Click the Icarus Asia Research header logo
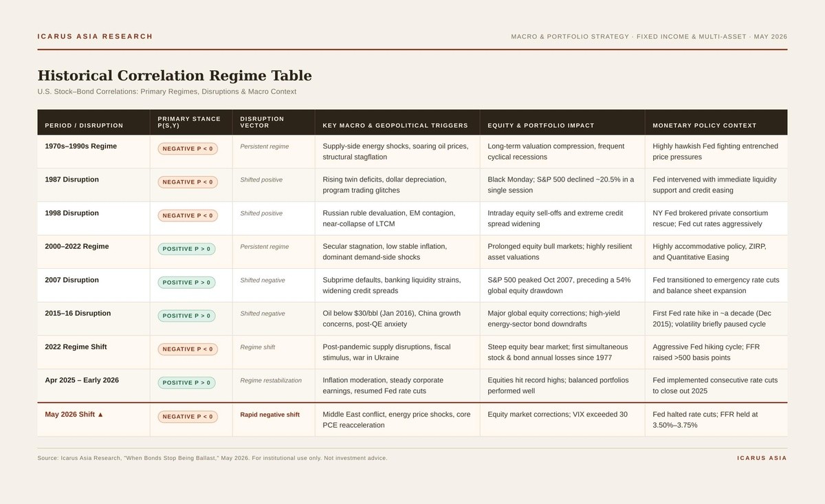 [x=95, y=36]
